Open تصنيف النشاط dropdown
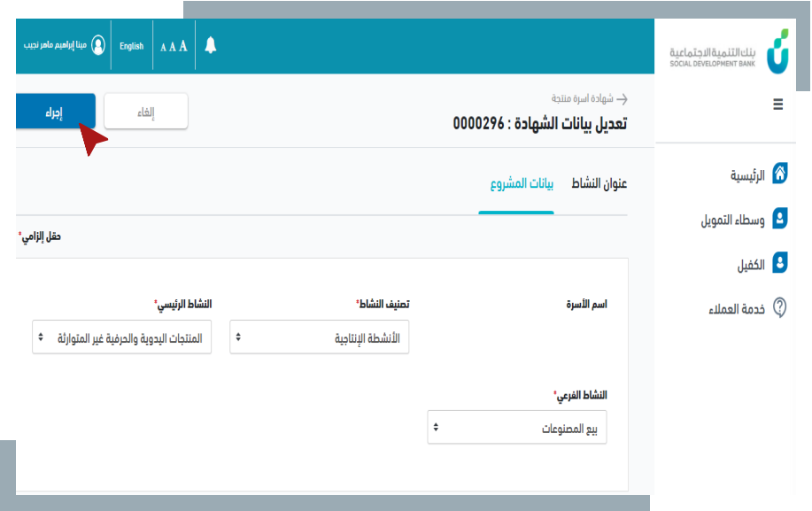Viewport: 812px width, 511px height. [320, 337]
